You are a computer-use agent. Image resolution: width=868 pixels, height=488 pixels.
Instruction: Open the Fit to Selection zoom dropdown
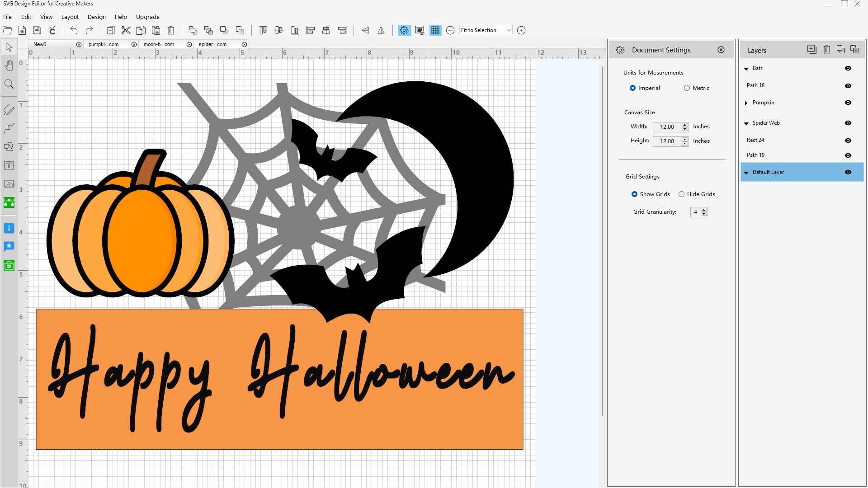point(508,30)
